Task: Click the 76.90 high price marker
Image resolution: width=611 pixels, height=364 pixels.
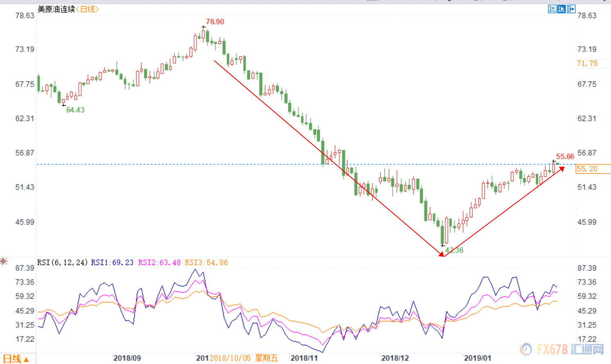Action: tap(215, 22)
